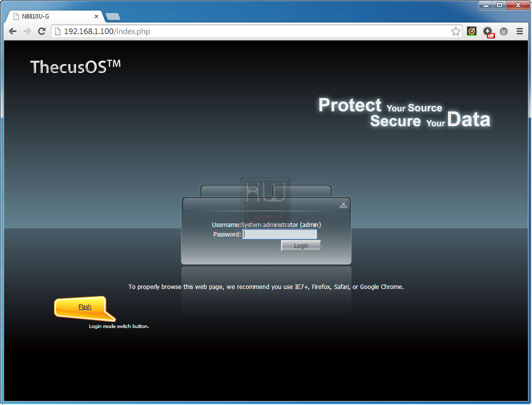The width and height of the screenshot is (532, 405).
Task: Maximize the Chrome window
Action: point(499,5)
